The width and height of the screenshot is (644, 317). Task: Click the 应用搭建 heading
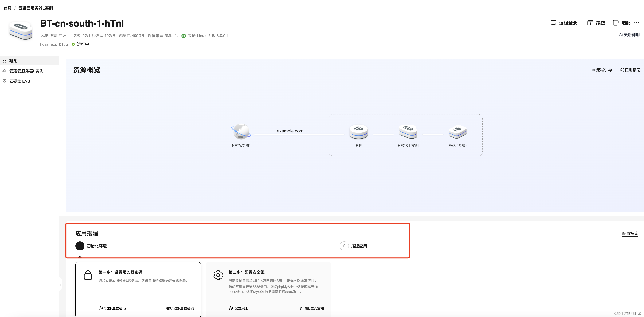click(x=87, y=233)
